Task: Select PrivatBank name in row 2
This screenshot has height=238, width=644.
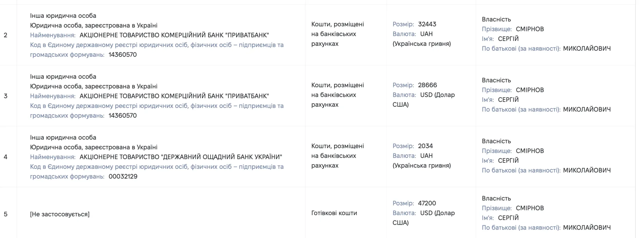Action: pos(174,35)
